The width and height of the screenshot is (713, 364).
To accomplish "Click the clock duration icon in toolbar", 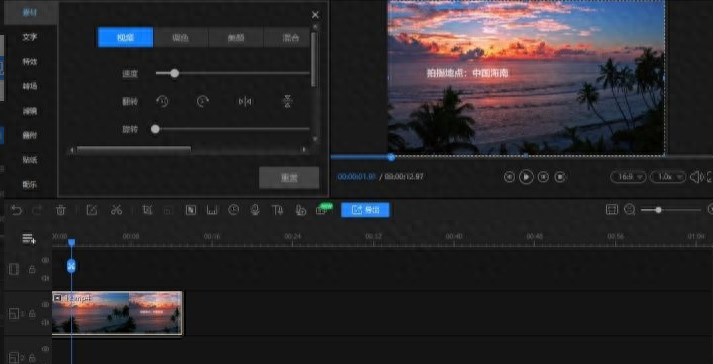I will [x=233, y=210].
